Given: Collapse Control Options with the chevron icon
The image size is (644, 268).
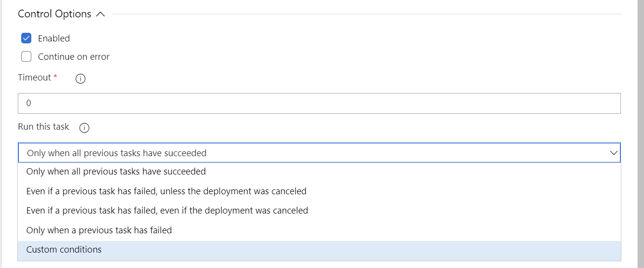Looking at the screenshot, I should tap(101, 14).
